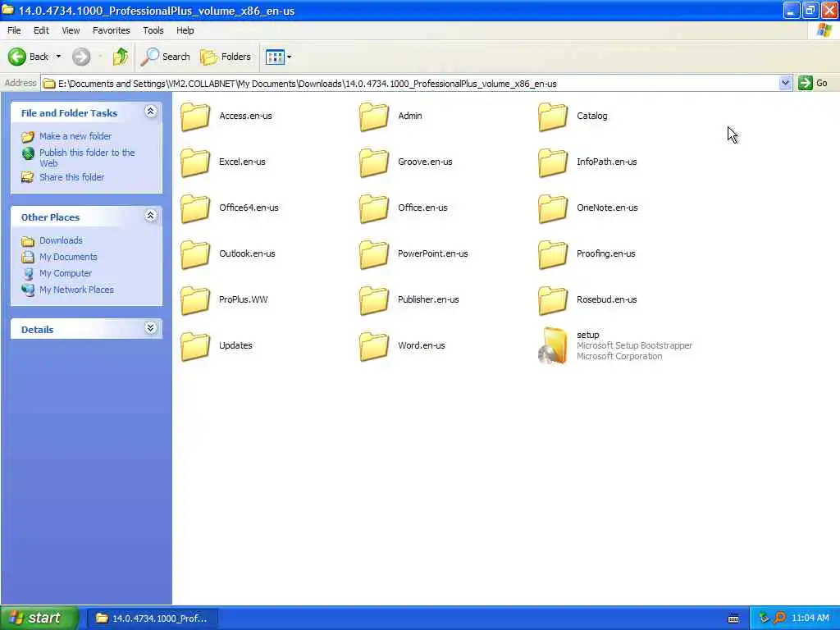This screenshot has width=840, height=630.
Task: Open the Catalog folder icon
Action: click(553, 116)
